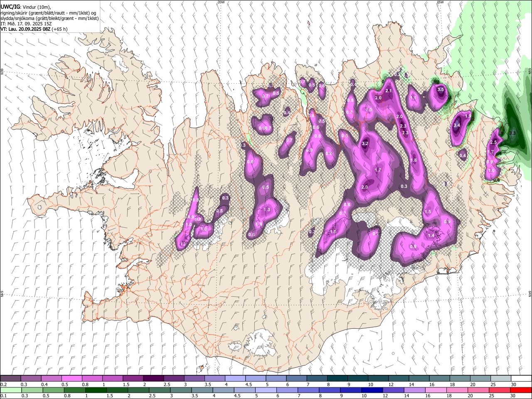Screen dimensions: 532x399
Task: Click the 1.3 snowfall value on the map
Action: click(x=267, y=210)
